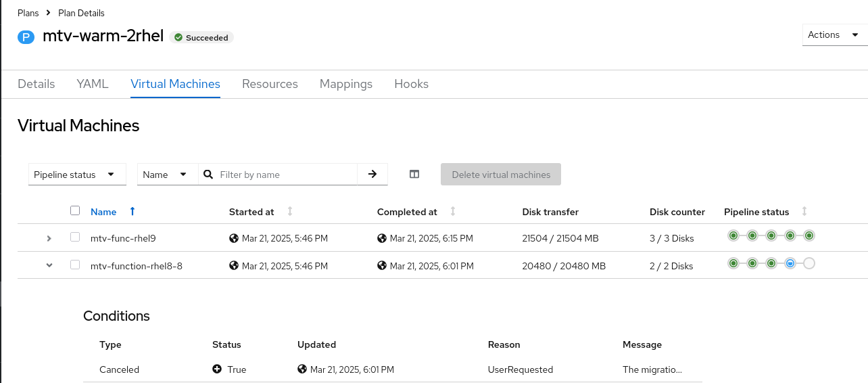Check the box for mtv-func-rhel9
The image size is (868, 383).
(x=75, y=237)
